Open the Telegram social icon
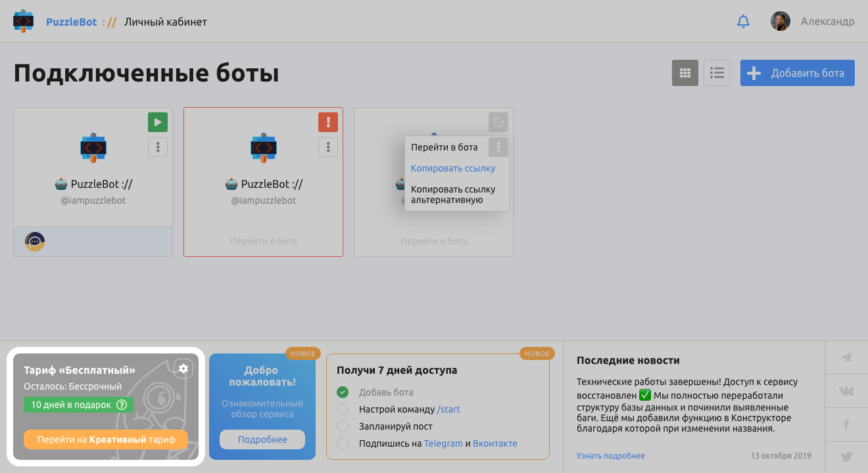The width and height of the screenshot is (868, 473). click(x=846, y=357)
